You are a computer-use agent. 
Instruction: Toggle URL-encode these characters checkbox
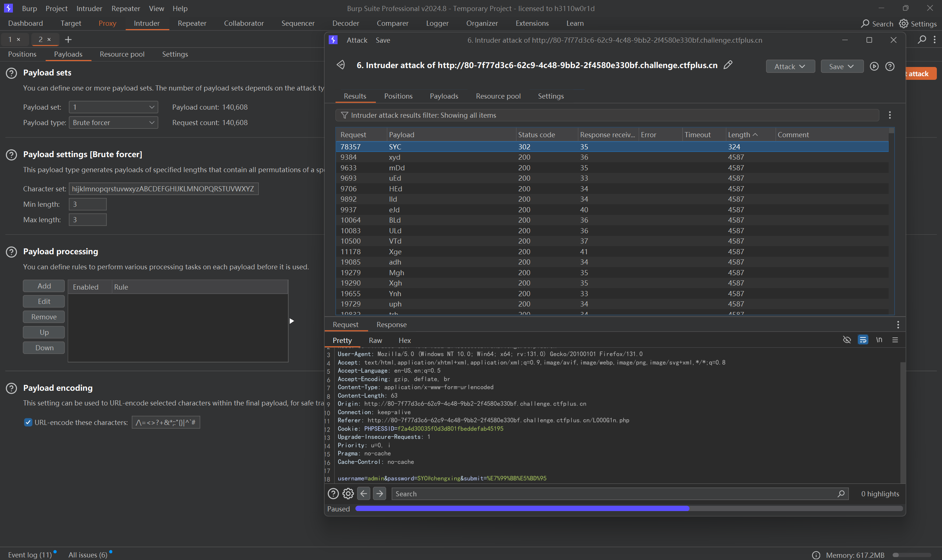point(28,422)
